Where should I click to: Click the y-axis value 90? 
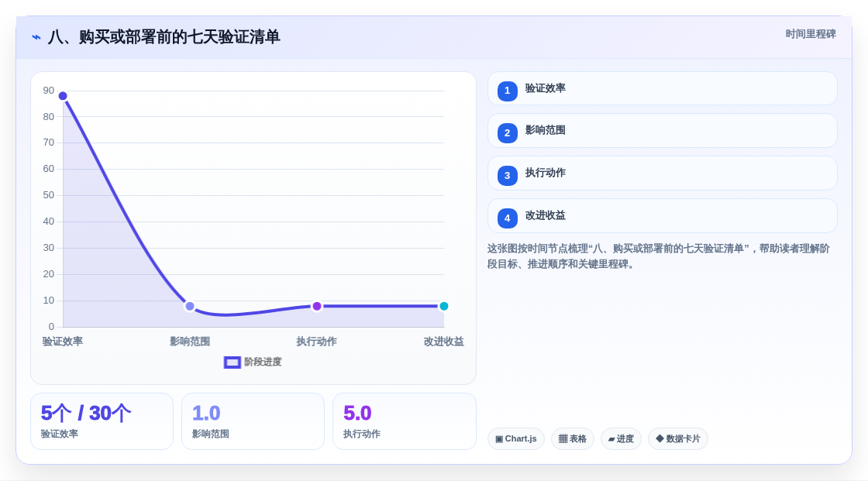tap(49, 90)
